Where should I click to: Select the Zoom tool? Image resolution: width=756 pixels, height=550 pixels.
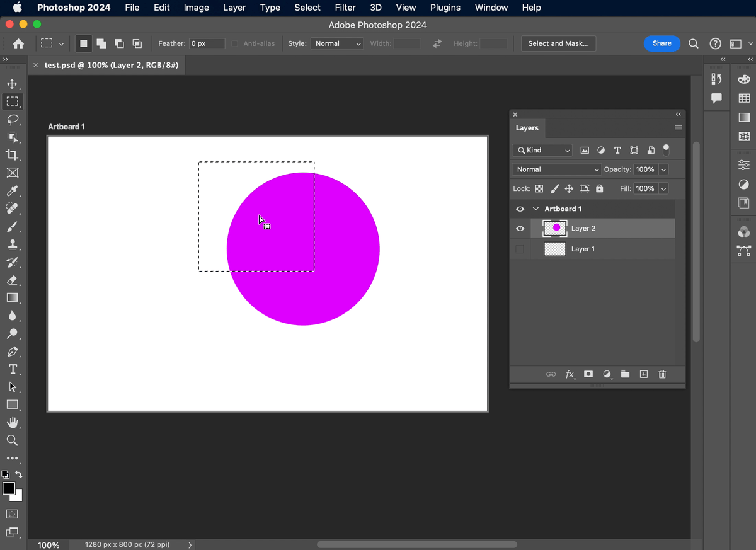[x=13, y=440]
